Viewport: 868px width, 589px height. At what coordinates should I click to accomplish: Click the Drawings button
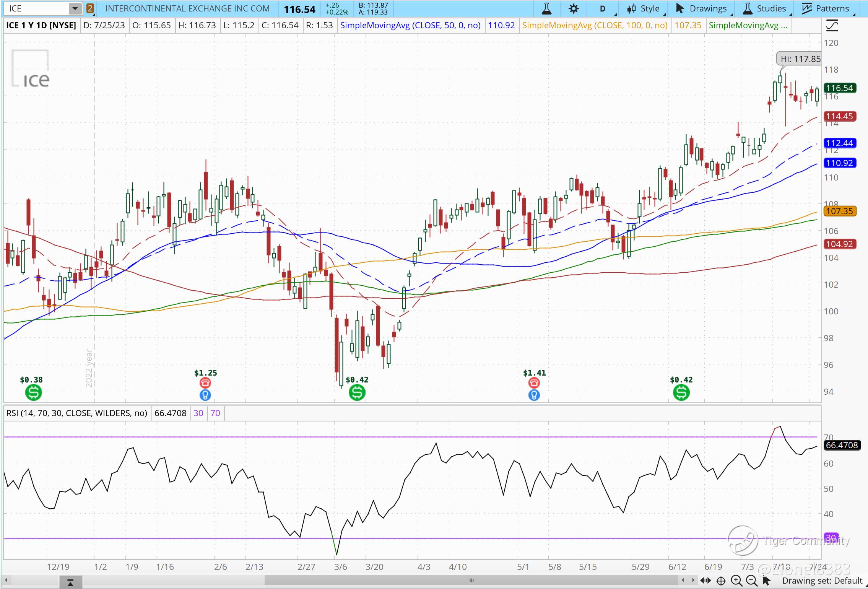(701, 8)
